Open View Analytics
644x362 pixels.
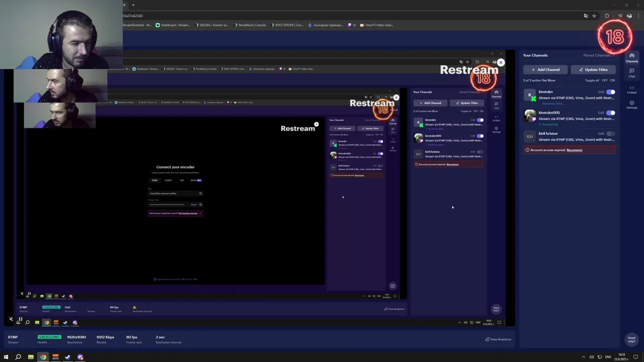[498, 339]
